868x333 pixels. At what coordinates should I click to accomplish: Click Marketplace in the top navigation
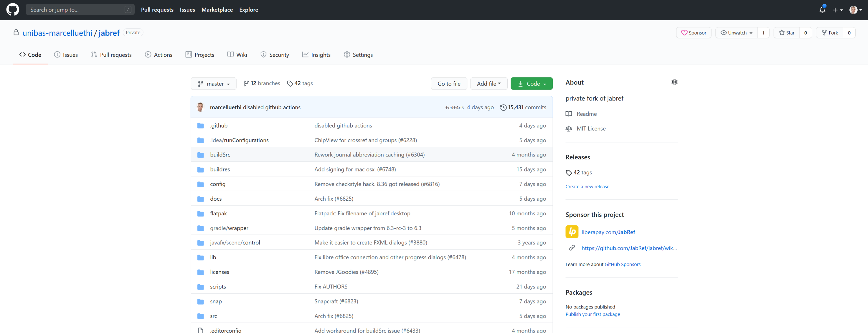217,10
